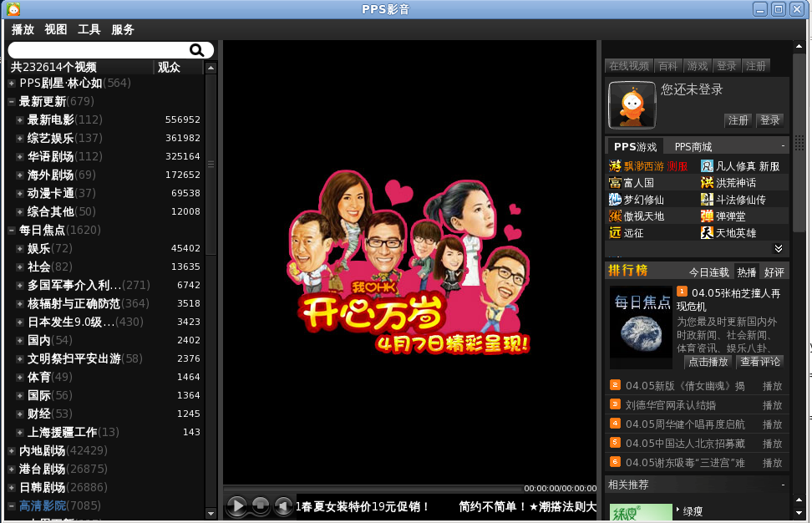Open the 傲视天地 game icon
Screen dimensions: 812x523
[615, 216]
